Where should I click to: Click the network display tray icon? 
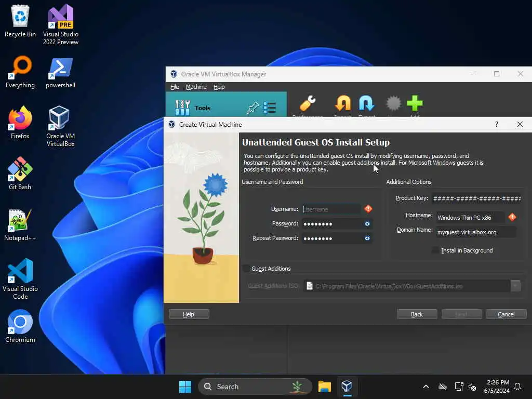click(459, 387)
